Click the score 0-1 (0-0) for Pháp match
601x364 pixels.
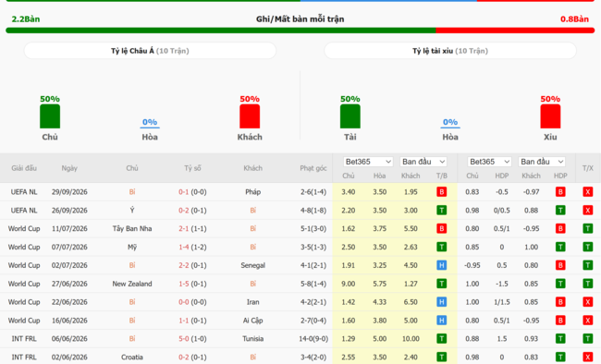coord(192,192)
